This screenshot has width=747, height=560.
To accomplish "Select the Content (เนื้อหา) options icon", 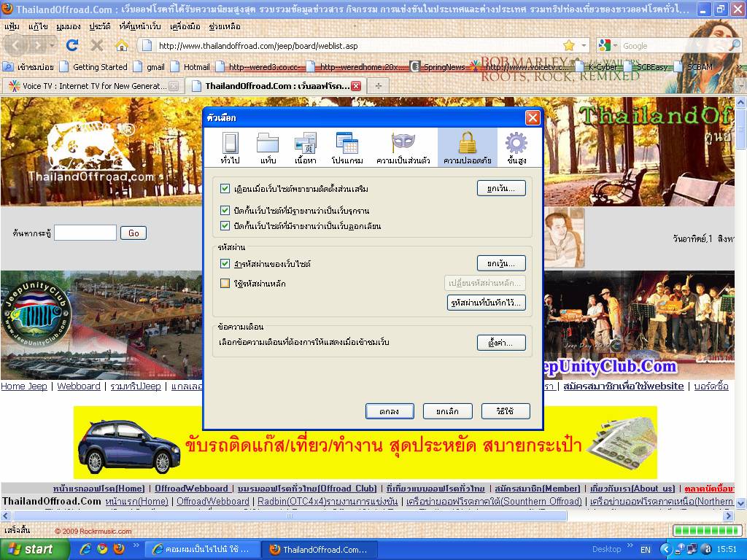I will coord(305,148).
